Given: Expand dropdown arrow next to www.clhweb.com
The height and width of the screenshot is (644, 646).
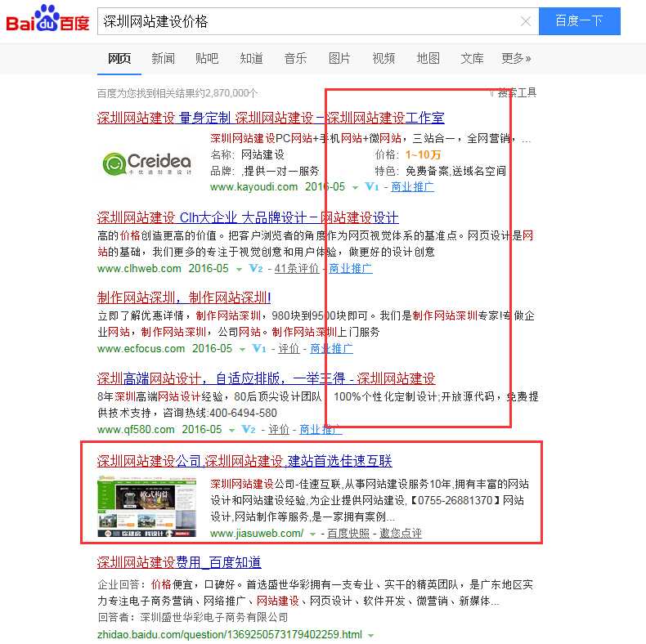Looking at the screenshot, I should (x=239, y=270).
